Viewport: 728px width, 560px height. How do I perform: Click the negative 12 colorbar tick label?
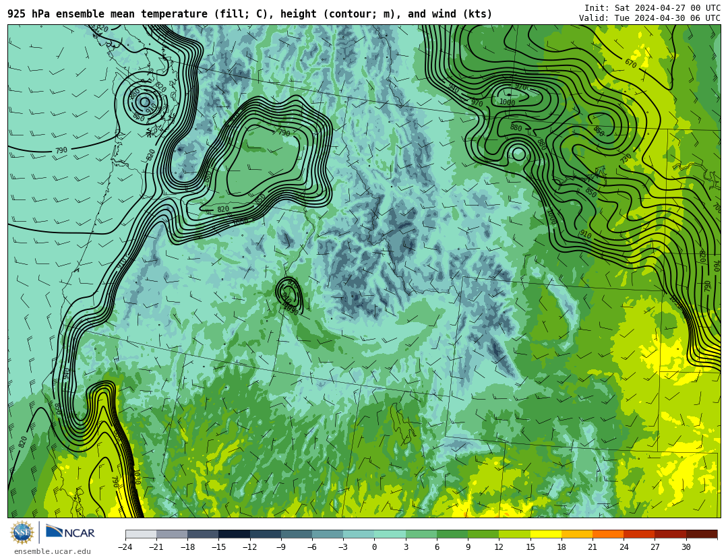click(x=250, y=547)
